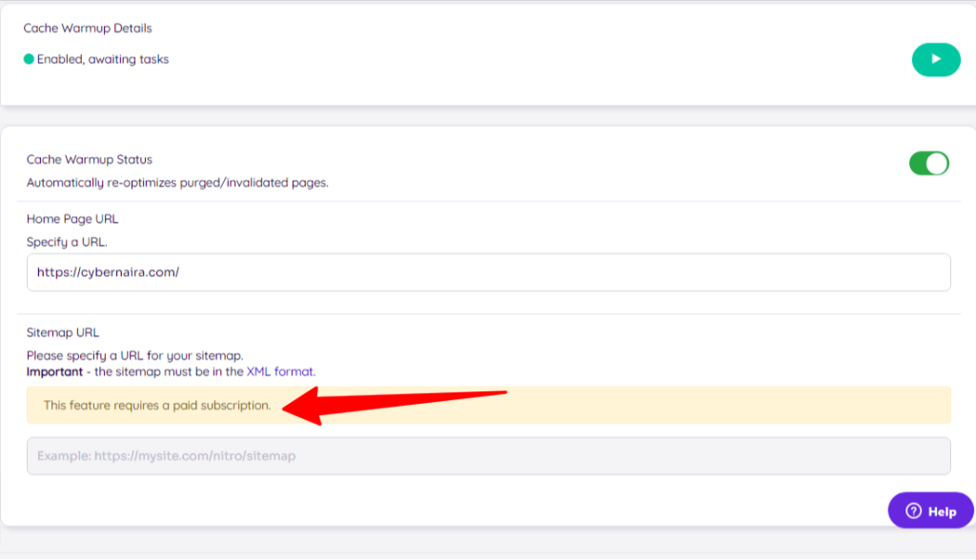976x560 pixels.
Task: Click the question mark icon in Help button
Action: coord(912,510)
